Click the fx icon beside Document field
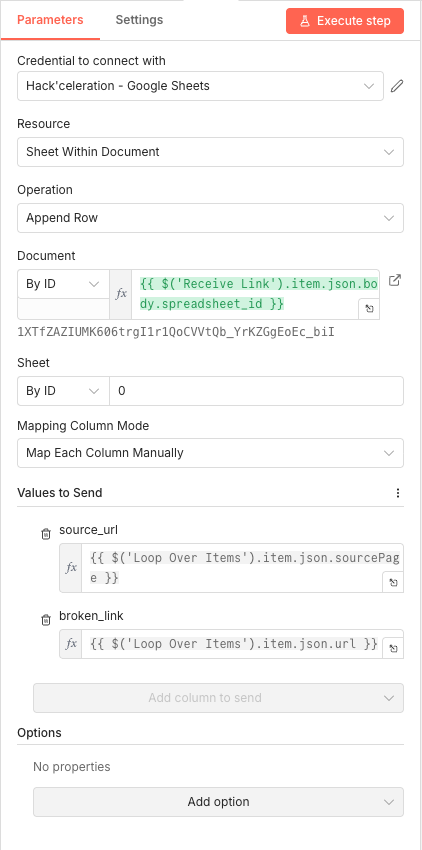Image resolution: width=422 pixels, height=850 pixels. (x=121, y=294)
